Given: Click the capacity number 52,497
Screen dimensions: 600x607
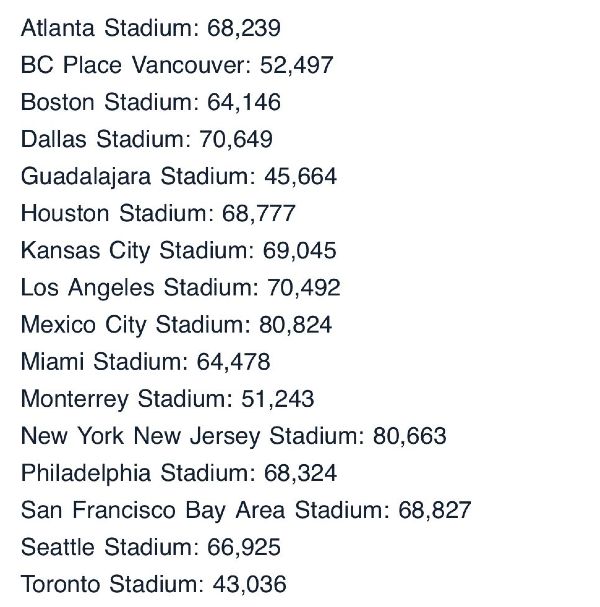Looking at the screenshot, I should 297,65.
